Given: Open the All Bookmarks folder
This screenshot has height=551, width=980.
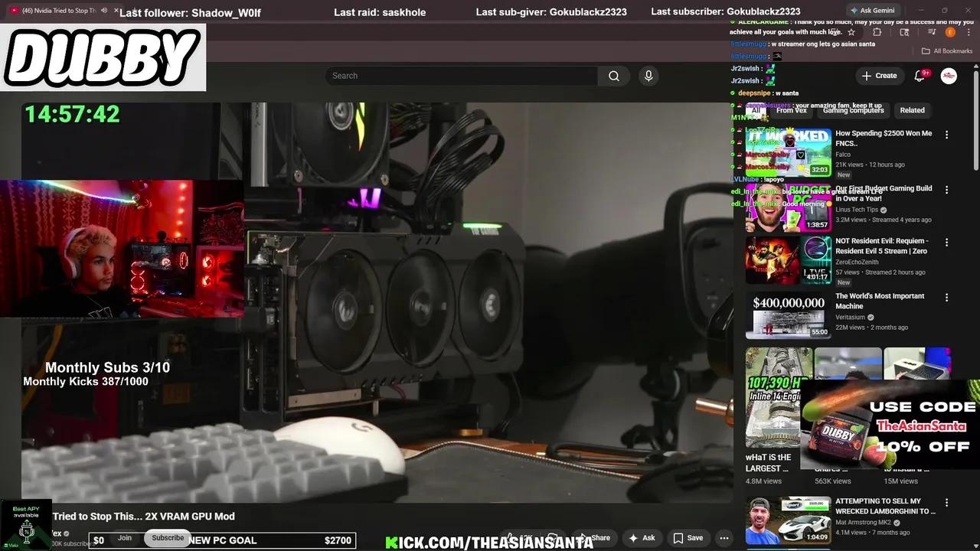Looking at the screenshot, I should click(947, 51).
